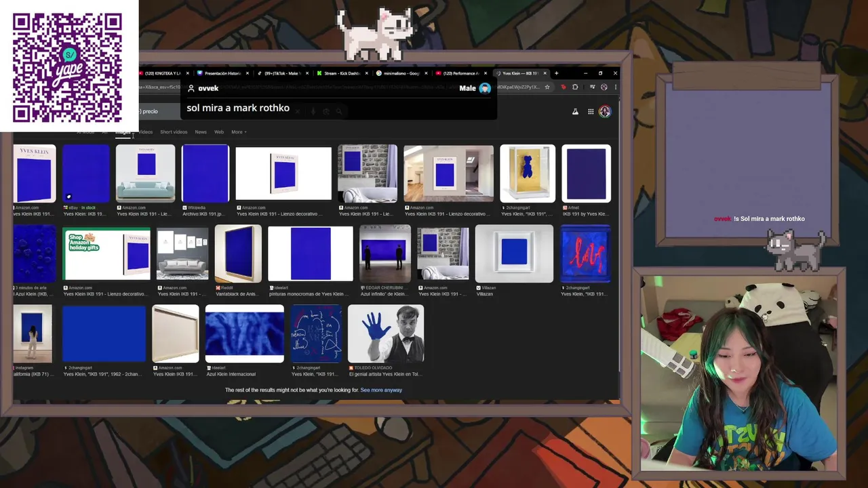Open the Idealart pinturas monocromas image

point(311,253)
